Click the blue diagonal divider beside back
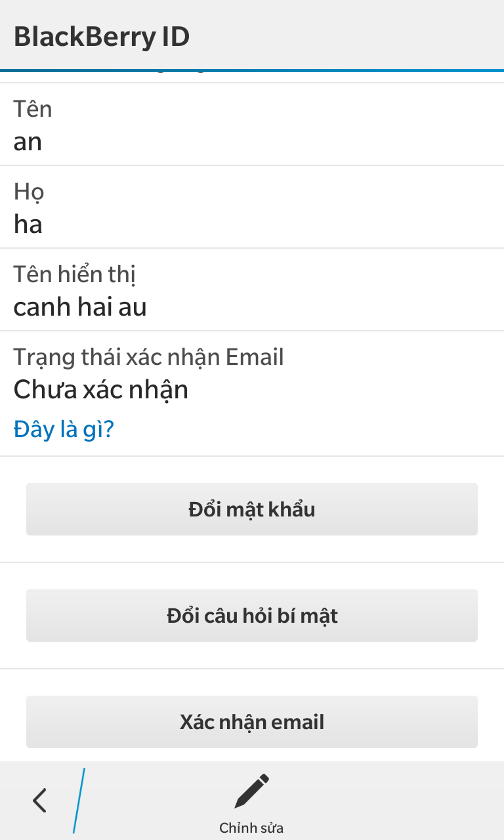 [79, 801]
